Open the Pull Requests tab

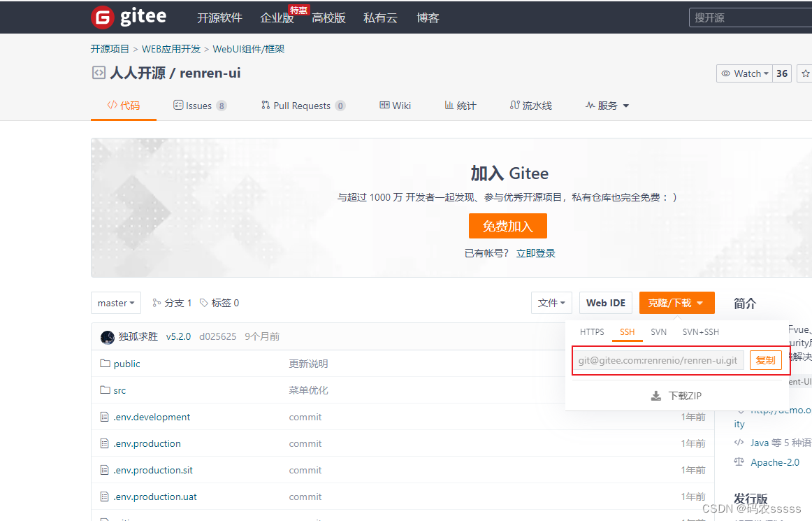pyautogui.click(x=303, y=106)
